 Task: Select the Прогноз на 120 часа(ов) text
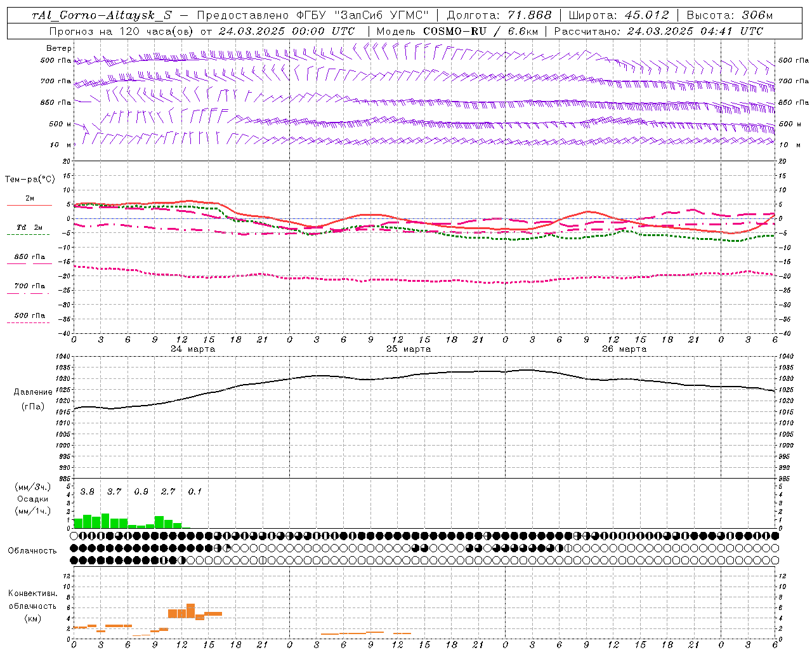pyautogui.click(x=122, y=31)
